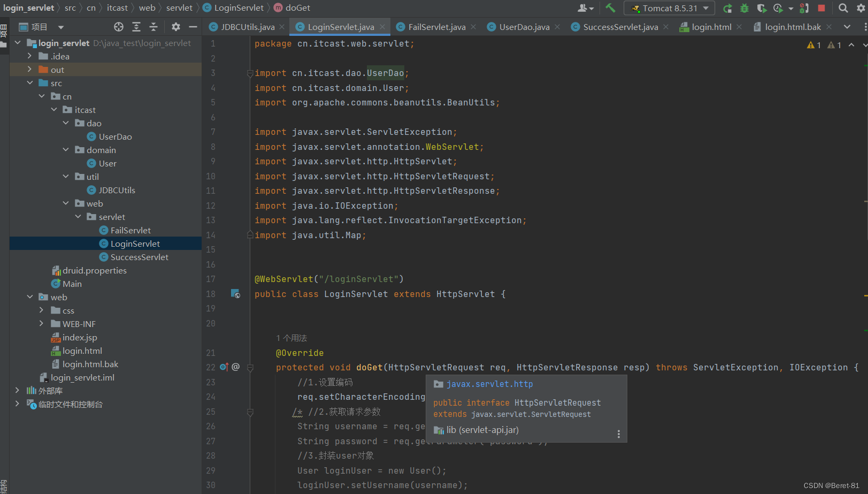The width and height of the screenshot is (868, 494).
Task: Hide the Project panel with minus icon
Action: click(193, 27)
